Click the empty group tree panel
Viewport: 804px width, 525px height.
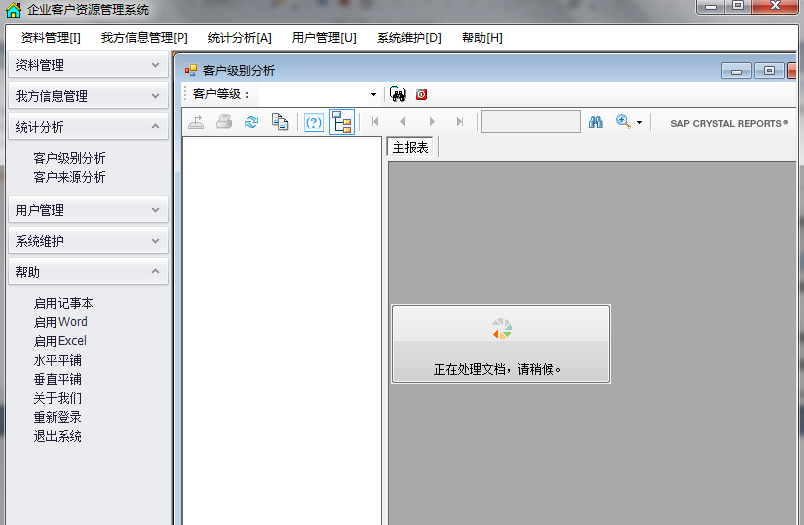282,331
